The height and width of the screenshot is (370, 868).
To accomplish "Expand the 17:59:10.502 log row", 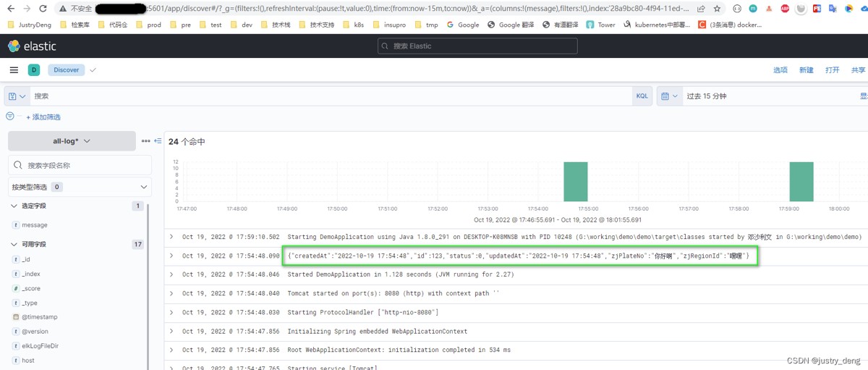I will tap(171, 237).
